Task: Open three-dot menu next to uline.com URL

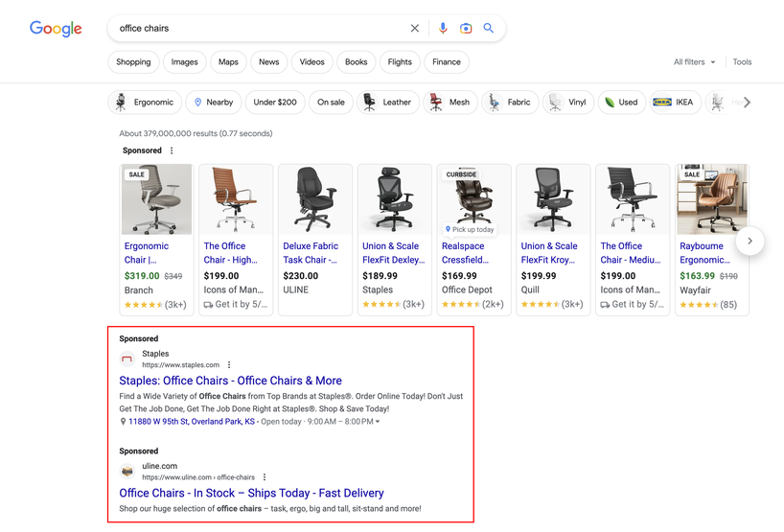Action: 265,477
